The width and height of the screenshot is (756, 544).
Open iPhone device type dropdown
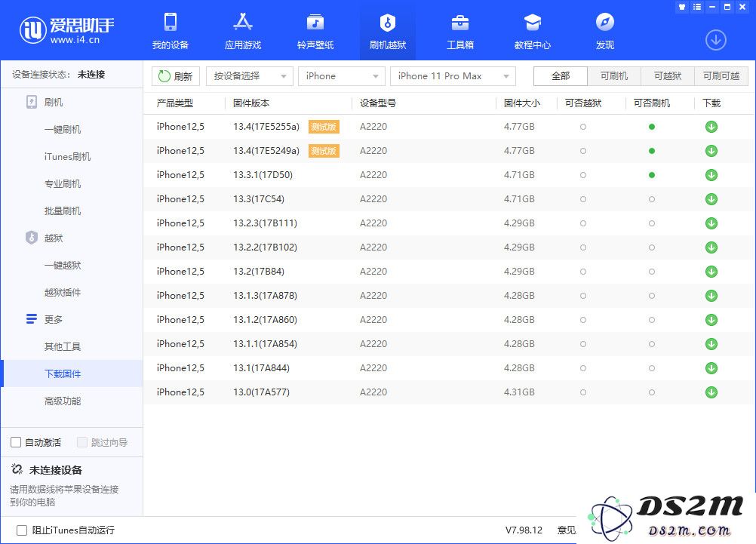coord(341,76)
